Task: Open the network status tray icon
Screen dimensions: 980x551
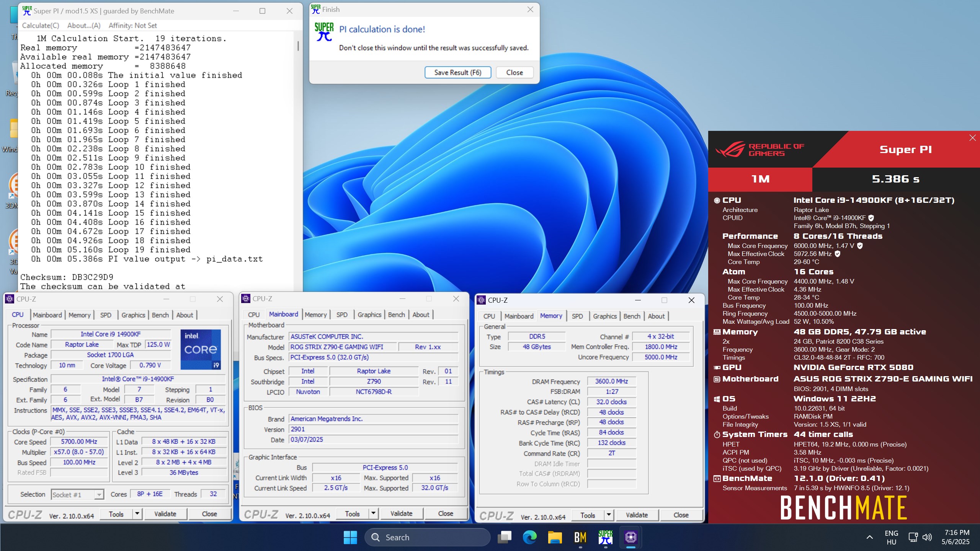Action: click(913, 537)
